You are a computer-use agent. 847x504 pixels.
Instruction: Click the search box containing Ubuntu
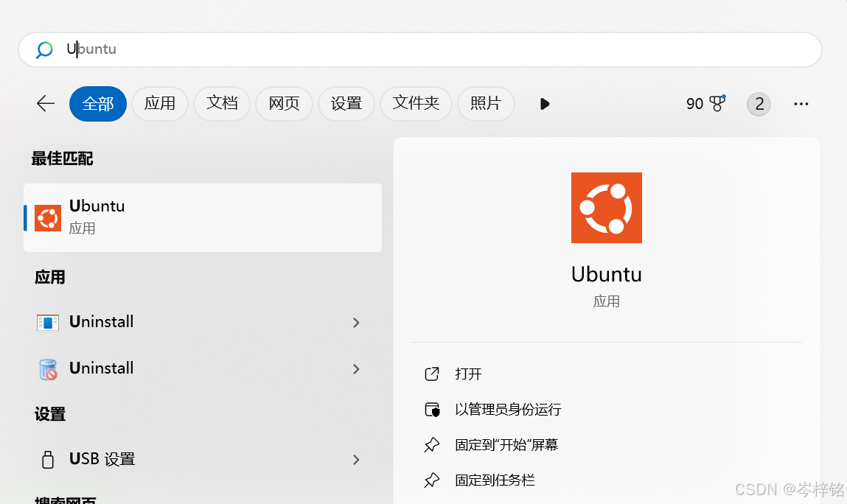pyautogui.click(x=419, y=49)
